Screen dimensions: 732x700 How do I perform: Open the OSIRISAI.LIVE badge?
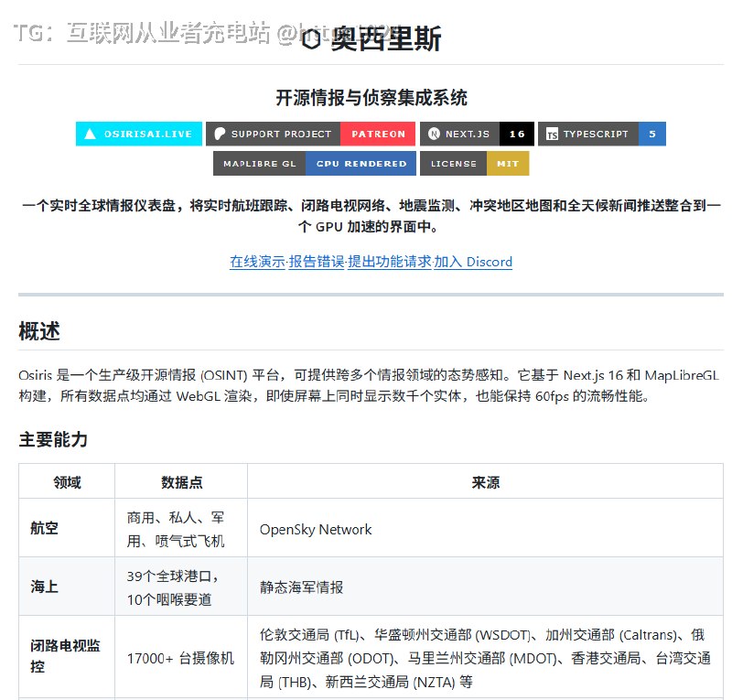pyautogui.click(x=139, y=134)
